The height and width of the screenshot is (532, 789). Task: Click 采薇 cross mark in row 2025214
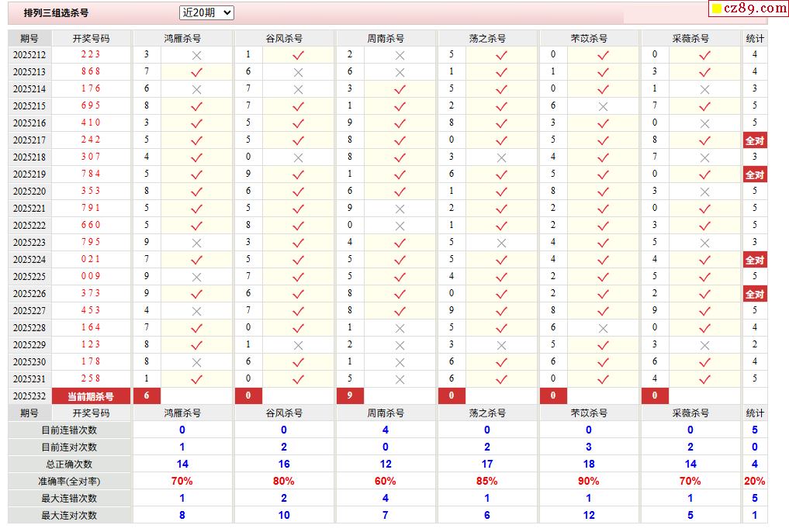705,89
